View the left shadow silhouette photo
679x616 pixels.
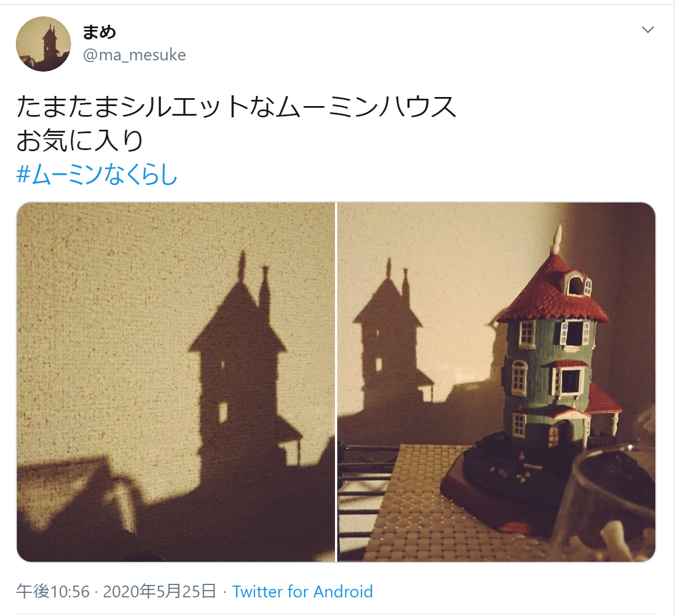(x=176, y=382)
